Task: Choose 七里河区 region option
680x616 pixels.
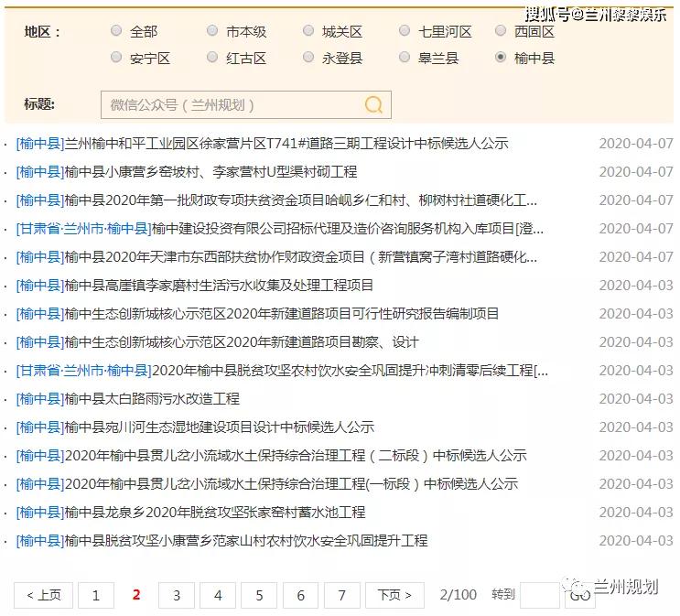Action: click(x=405, y=30)
